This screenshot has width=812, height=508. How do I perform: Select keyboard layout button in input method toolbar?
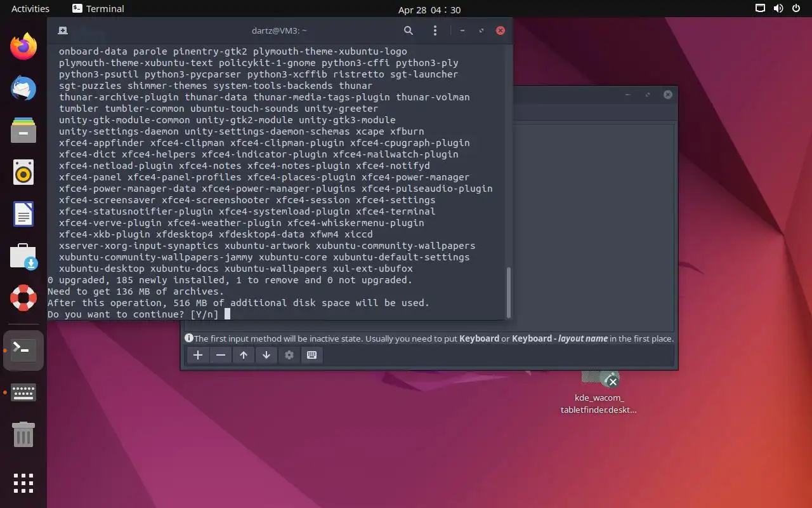[312, 355]
